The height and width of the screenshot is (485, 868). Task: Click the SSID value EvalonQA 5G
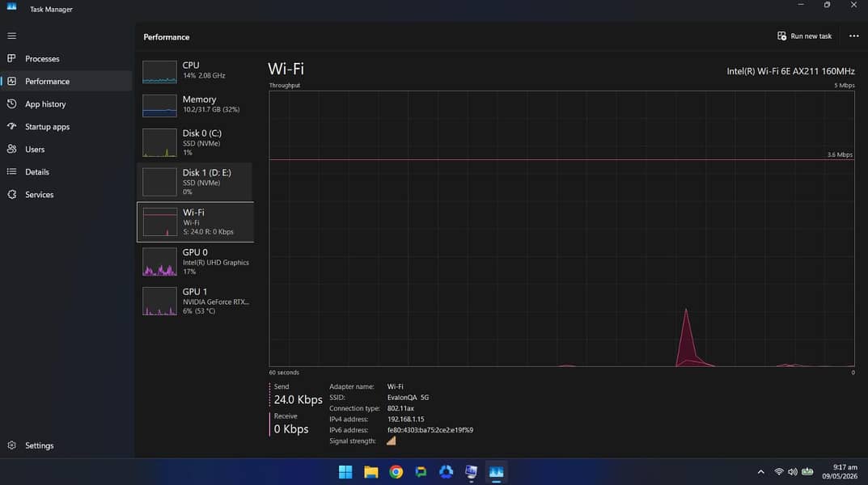coord(408,397)
